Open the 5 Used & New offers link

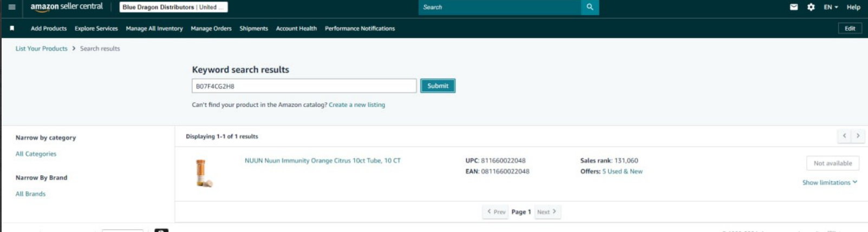622,171
